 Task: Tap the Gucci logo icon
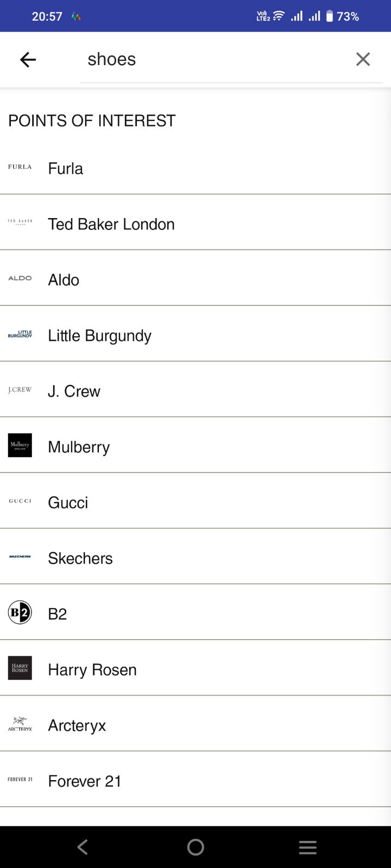click(20, 501)
